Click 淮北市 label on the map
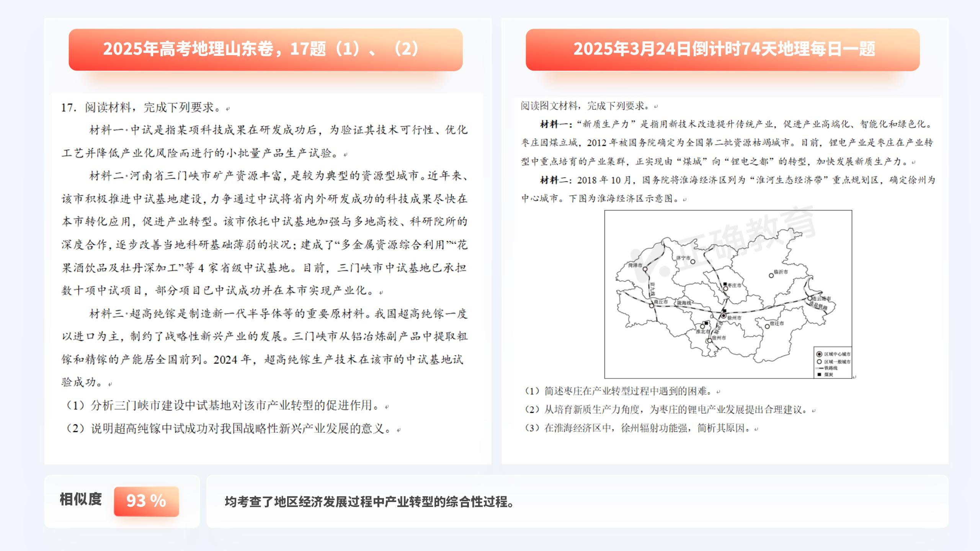Screen dimensions: 980x551 click(x=703, y=331)
